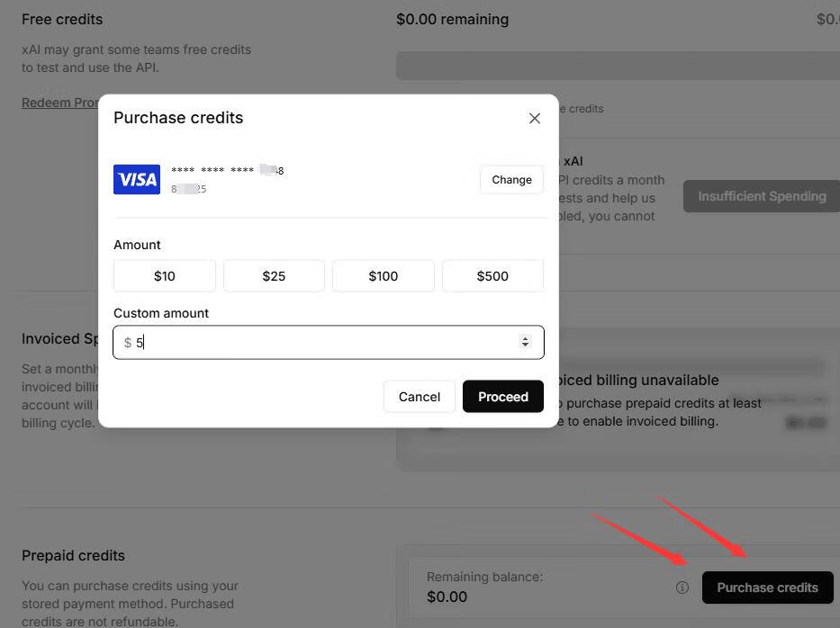Pick the $100 amount option

[384, 276]
